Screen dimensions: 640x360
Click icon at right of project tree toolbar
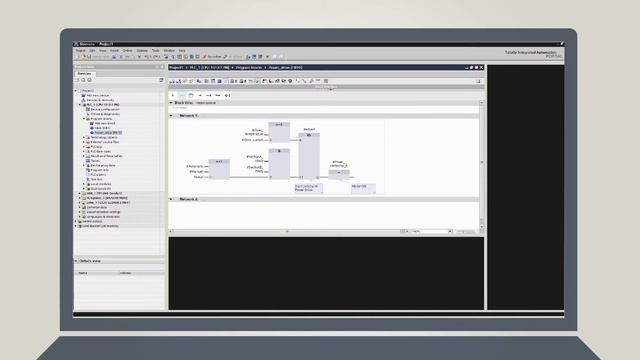coord(161,80)
